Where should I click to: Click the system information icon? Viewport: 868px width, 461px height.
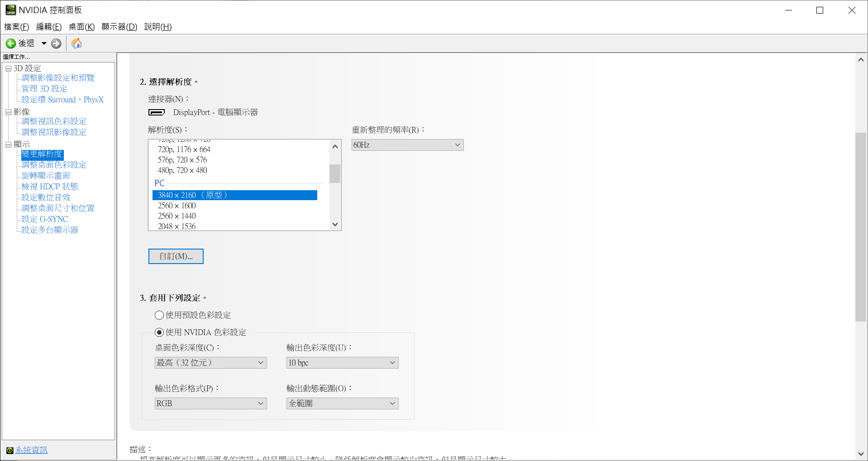click(x=10, y=450)
